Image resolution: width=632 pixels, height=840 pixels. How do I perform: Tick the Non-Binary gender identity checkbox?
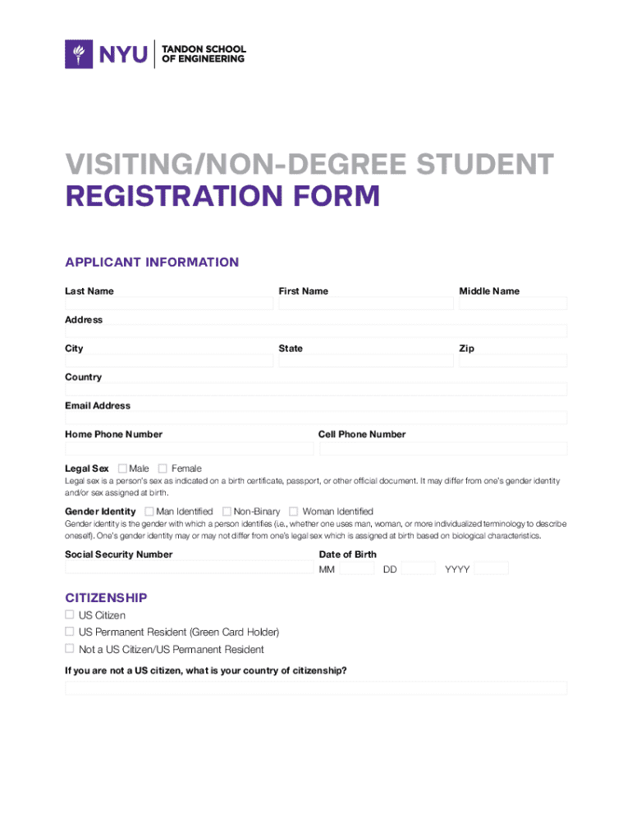click(227, 511)
